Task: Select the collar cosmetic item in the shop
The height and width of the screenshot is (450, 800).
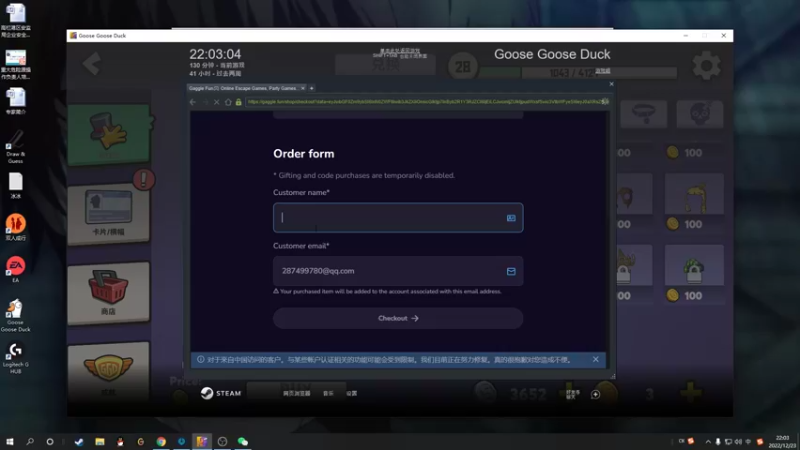Action: [x=644, y=113]
